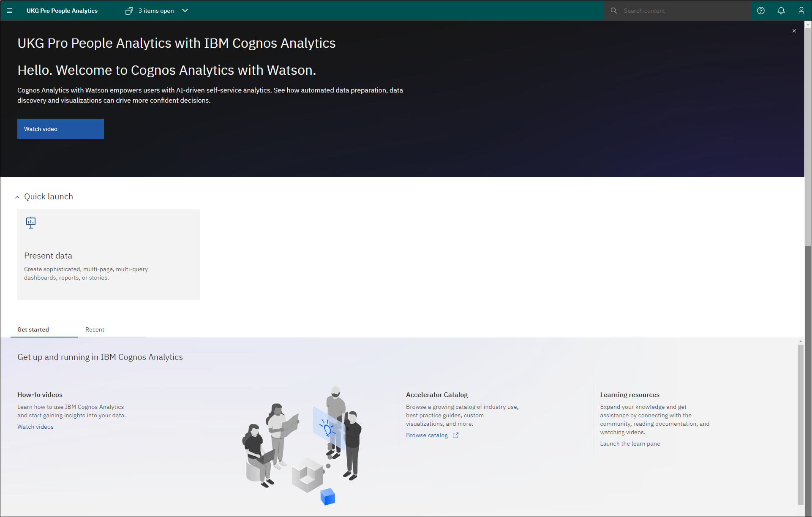Click external link icon beside Browse catalog

[455, 435]
